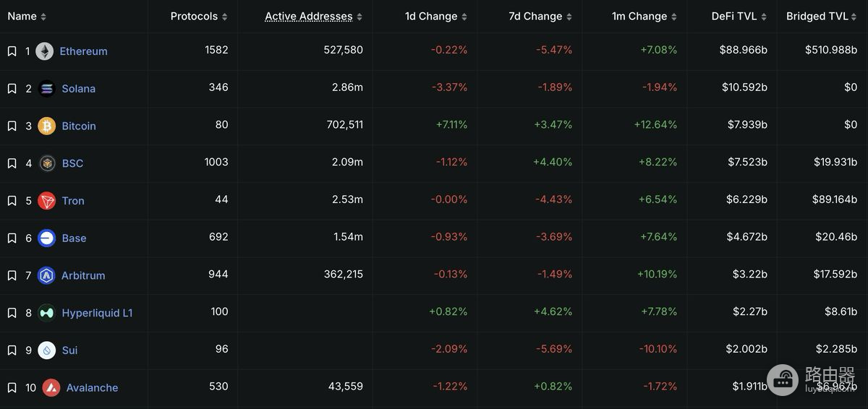
Task: Toggle the bookmark for Ethereum row
Action: [x=12, y=51]
